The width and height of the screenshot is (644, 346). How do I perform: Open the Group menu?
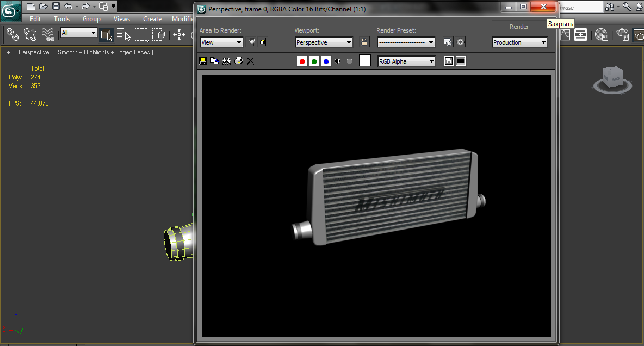click(91, 18)
